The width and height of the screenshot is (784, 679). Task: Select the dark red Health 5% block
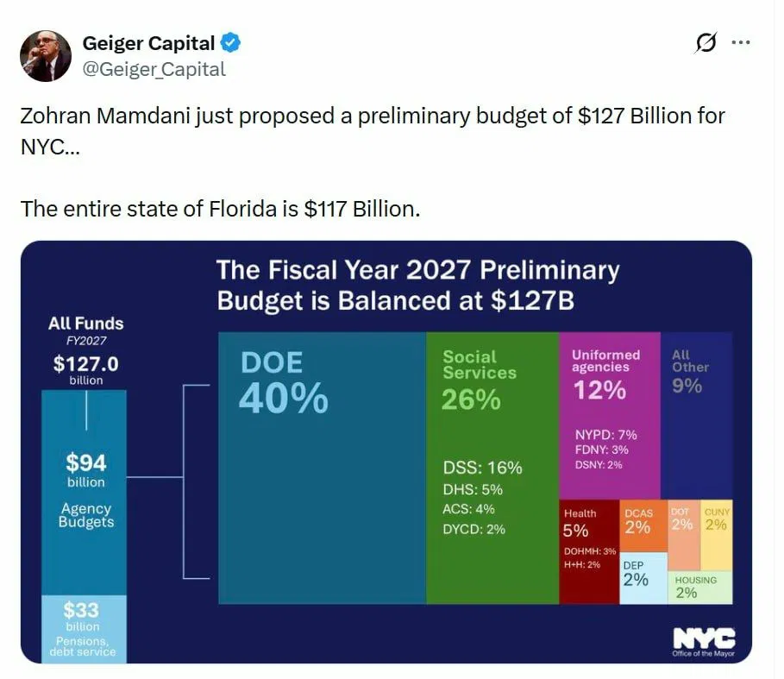[x=589, y=552]
